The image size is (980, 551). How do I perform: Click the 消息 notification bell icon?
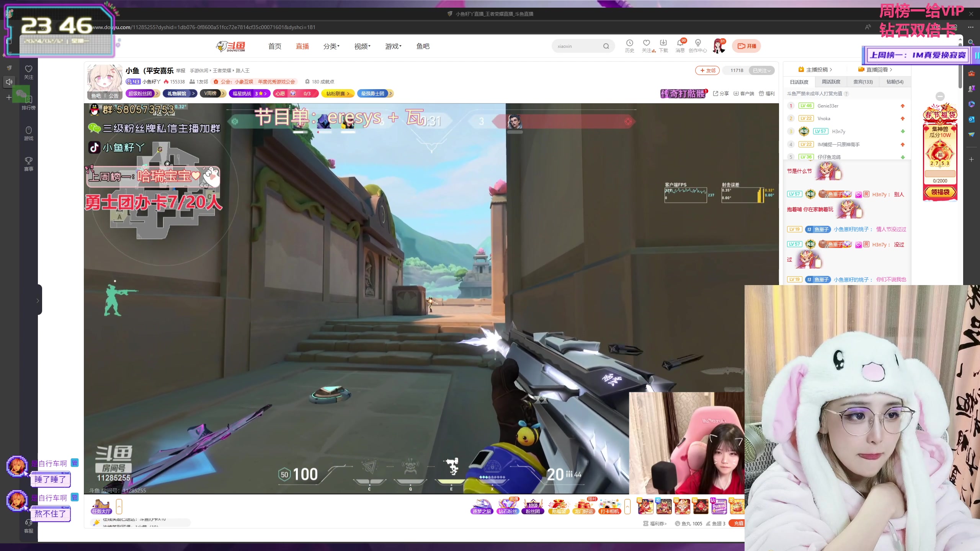pos(680,43)
